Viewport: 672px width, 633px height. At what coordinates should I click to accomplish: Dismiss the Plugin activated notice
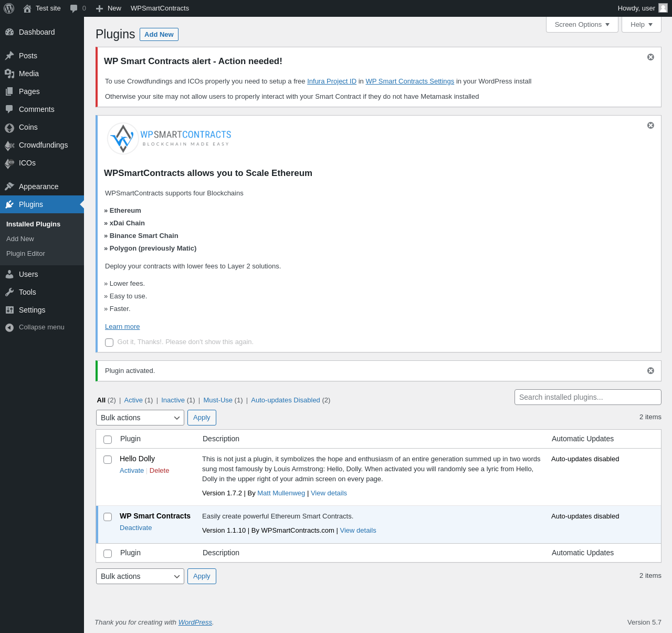click(650, 370)
